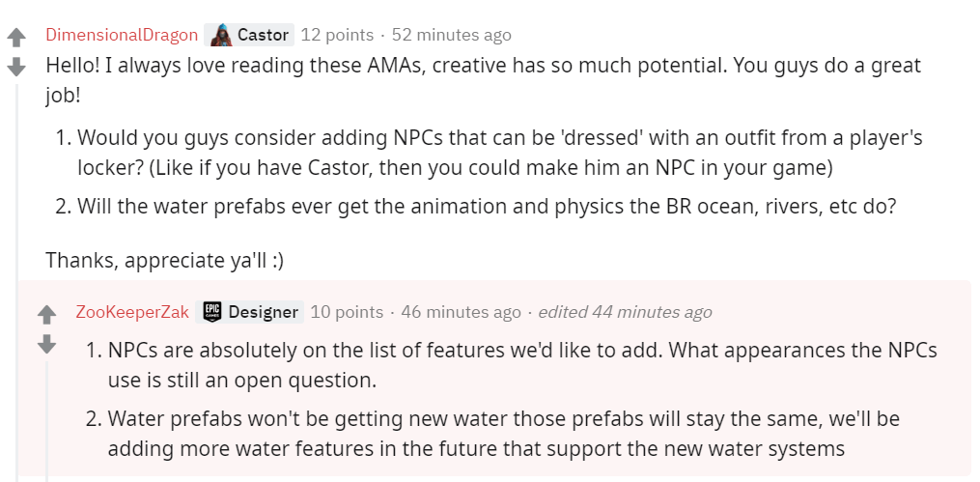Click the Castor flair avatar icon
This screenshot has height=482, width=980.
tap(221, 35)
